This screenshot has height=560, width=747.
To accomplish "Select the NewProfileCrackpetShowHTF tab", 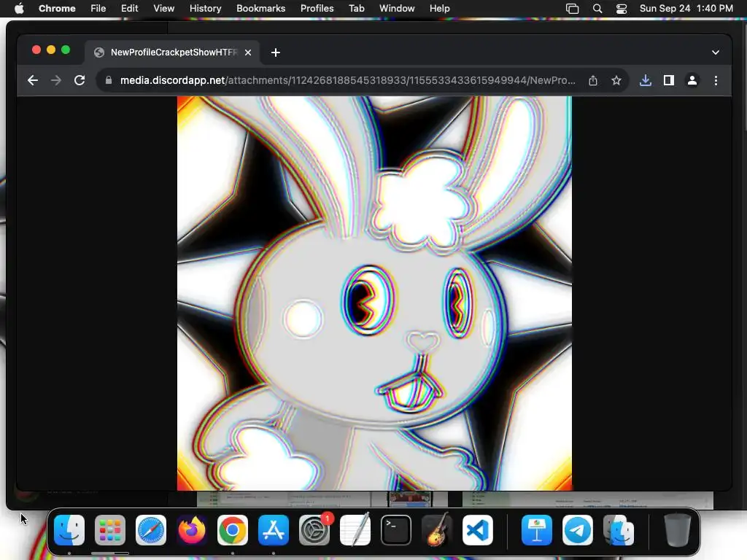I will (172, 52).
